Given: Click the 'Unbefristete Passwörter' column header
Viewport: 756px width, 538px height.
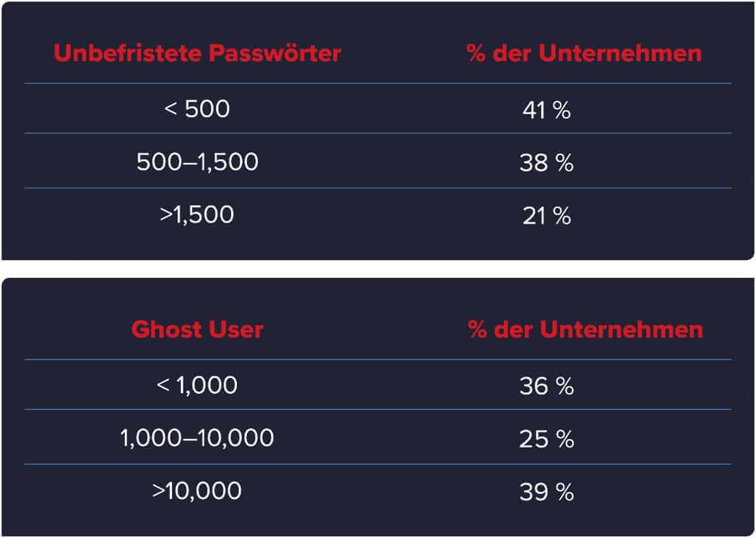Looking at the screenshot, I should pos(197,54).
